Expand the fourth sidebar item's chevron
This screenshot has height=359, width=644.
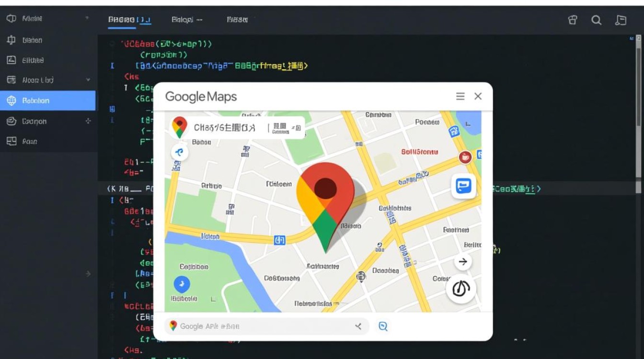[x=88, y=80]
